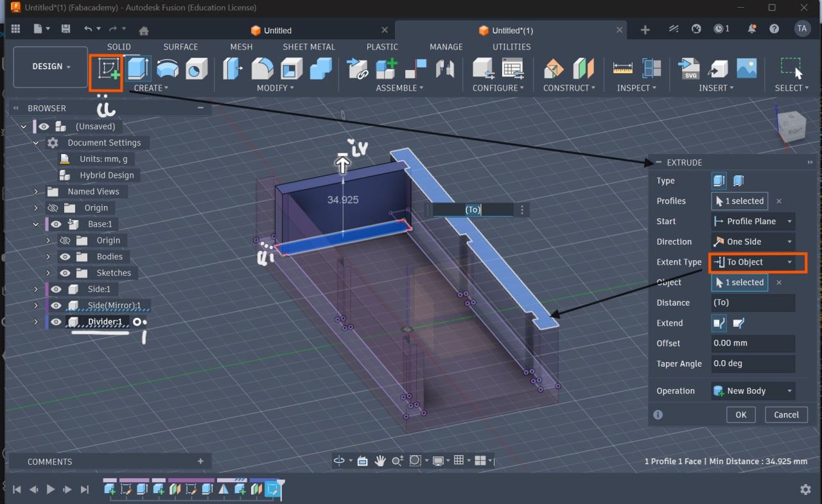Click the Insert SVG icon

689,68
